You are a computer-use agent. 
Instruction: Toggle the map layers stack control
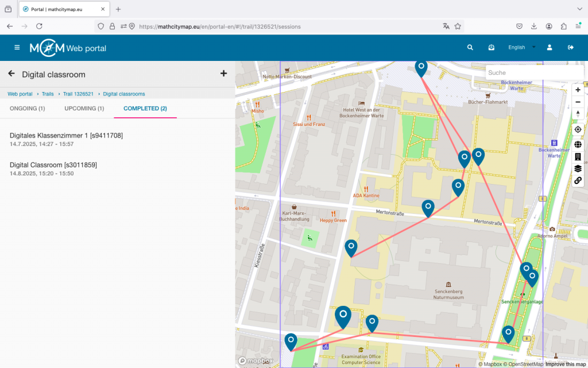(578, 168)
